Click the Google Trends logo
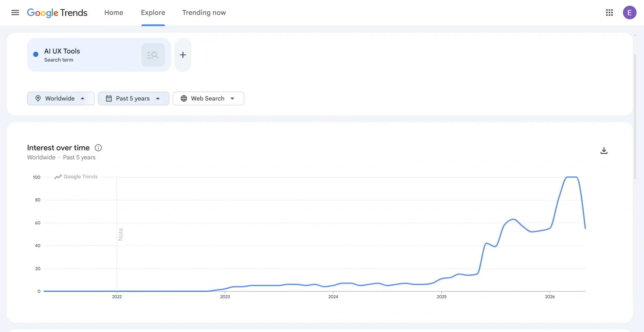The height and width of the screenshot is (332, 644). pos(57,13)
